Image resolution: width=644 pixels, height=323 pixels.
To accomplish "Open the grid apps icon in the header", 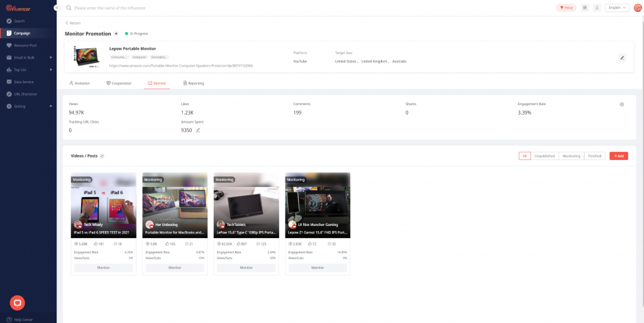I will 585,8.
